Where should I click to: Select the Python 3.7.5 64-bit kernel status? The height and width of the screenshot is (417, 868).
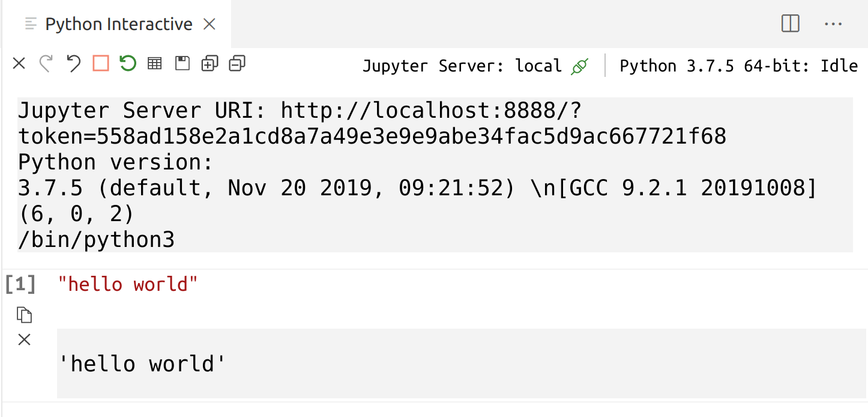pyautogui.click(x=739, y=66)
